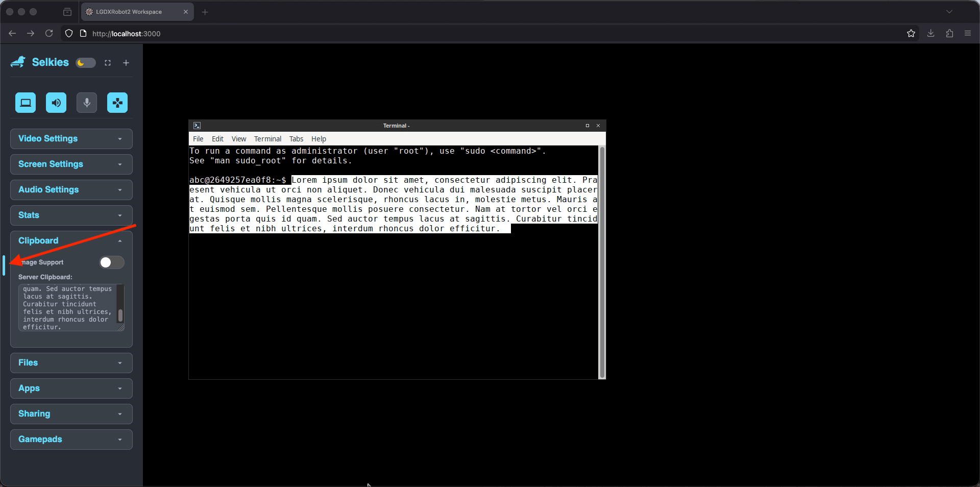Click the plus icon next to Selkies logo
The image size is (980, 487).
tap(126, 63)
